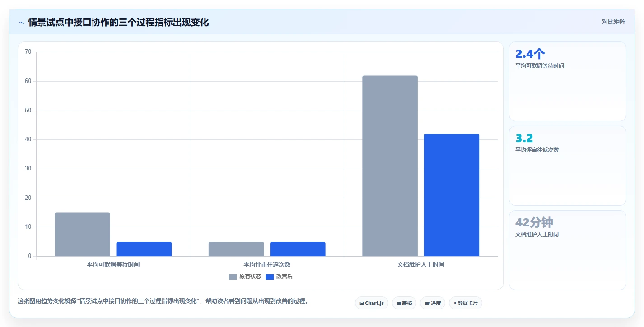Click the x-axis label 平均评审往返次数
This screenshot has height=327, width=644.
click(267, 264)
